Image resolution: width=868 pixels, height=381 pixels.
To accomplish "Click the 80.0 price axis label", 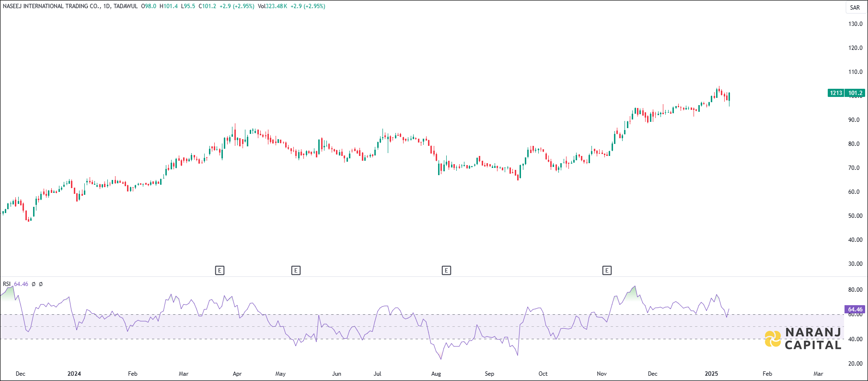I will pyautogui.click(x=854, y=144).
